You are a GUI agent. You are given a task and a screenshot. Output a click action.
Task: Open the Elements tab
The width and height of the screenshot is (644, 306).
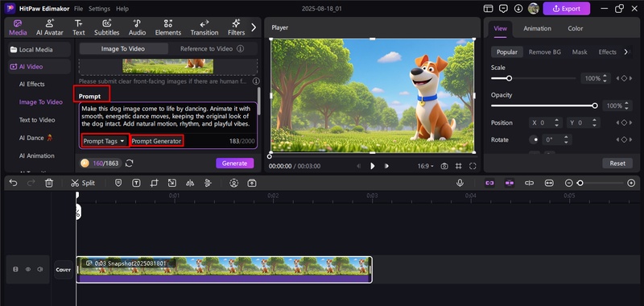click(168, 27)
